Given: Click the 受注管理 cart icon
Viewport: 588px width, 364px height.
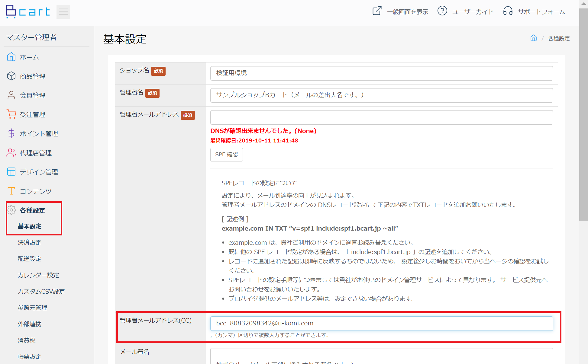Looking at the screenshot, I should (11, 114).
